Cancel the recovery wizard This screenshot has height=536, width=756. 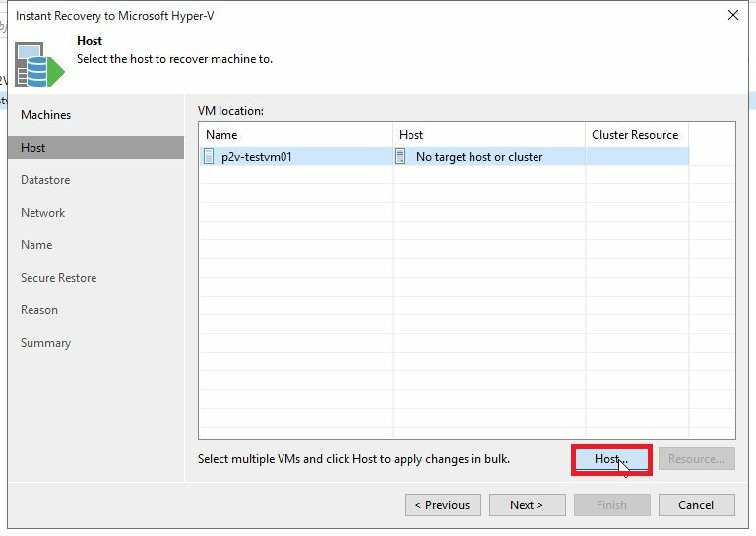click(x=696, y=504)
